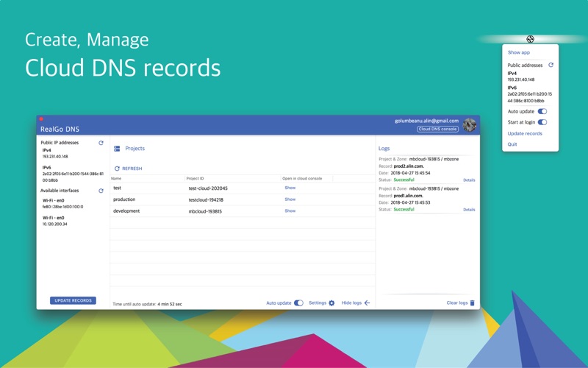Click the Projects heading
The image size is (588, 368).
coord(135,149)
